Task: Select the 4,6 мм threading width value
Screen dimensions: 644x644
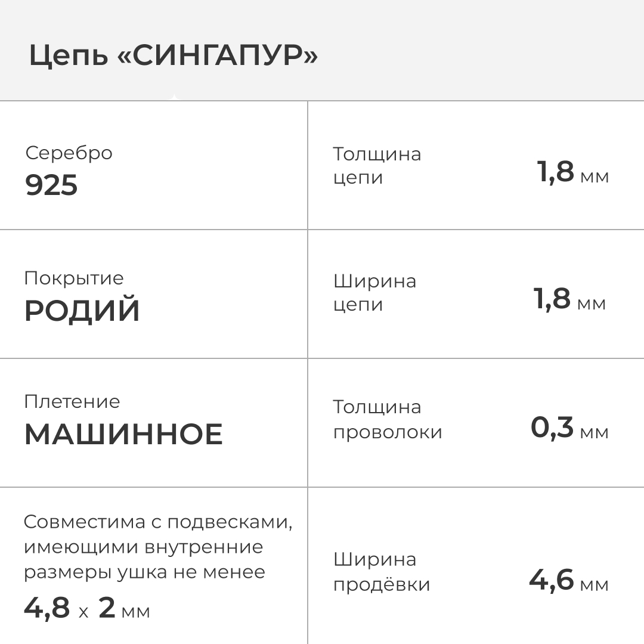Action: click(568, 581)
